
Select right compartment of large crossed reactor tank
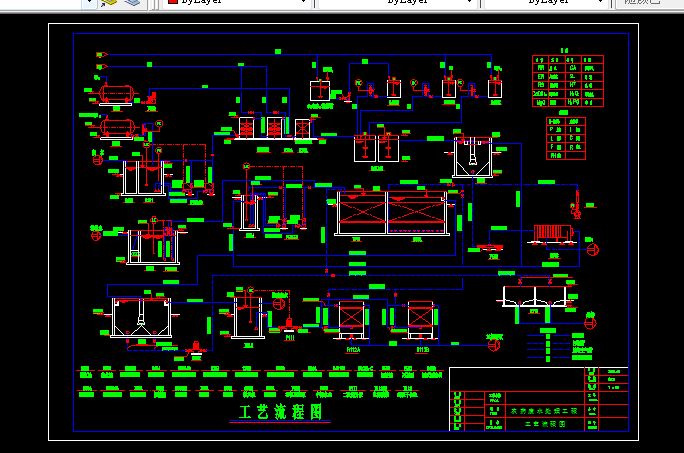[417, 213]
